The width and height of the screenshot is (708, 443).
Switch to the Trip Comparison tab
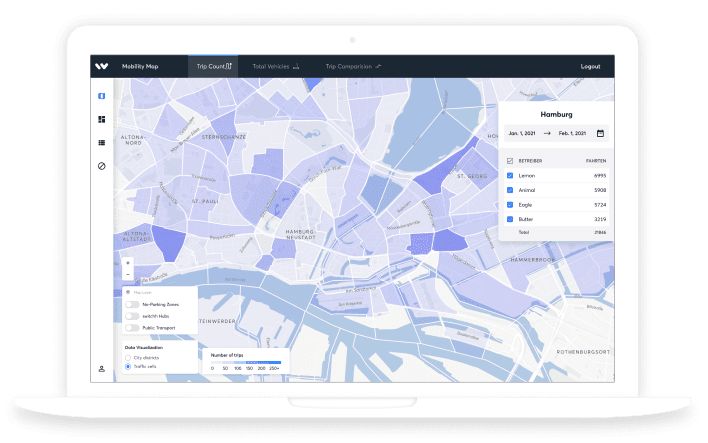tap(353, 66)
